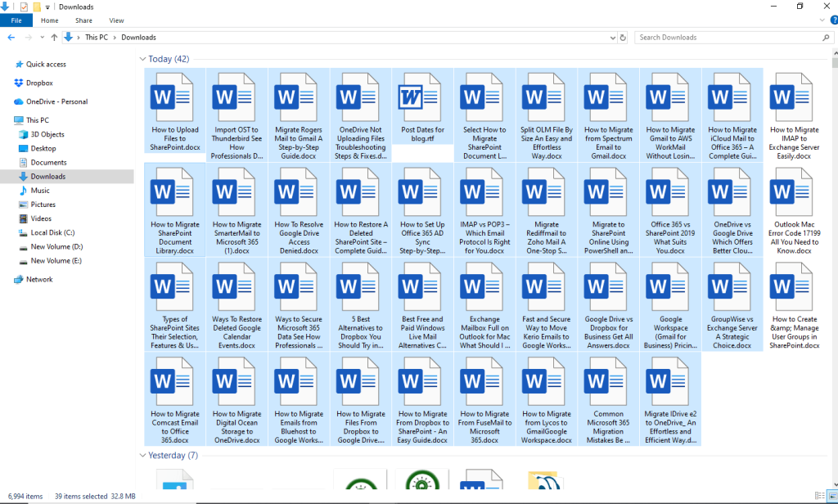Click Downloads in the address breadcrumb
This screenshot has height=504, width=838.
pos(138,38)
